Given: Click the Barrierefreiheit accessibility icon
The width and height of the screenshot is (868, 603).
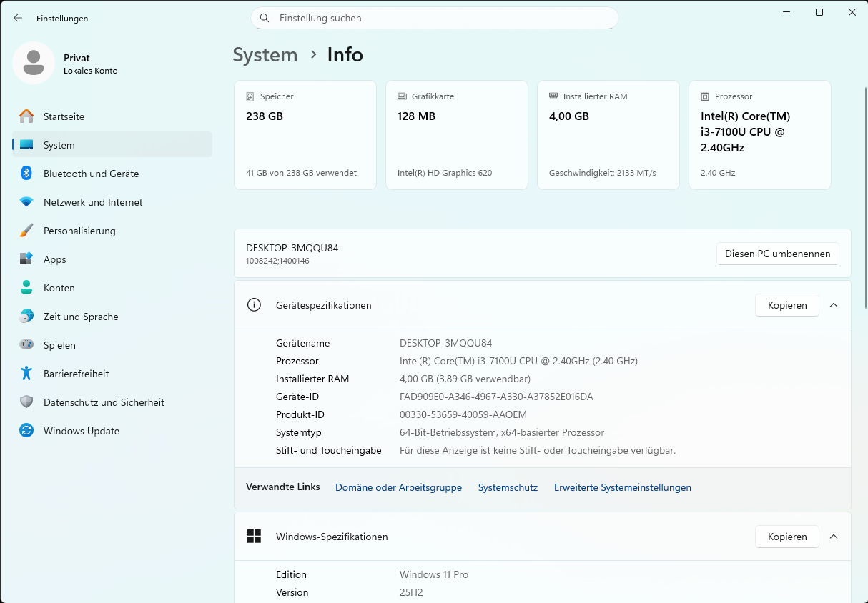Looking at the screenshot, I should coord(26,373).
